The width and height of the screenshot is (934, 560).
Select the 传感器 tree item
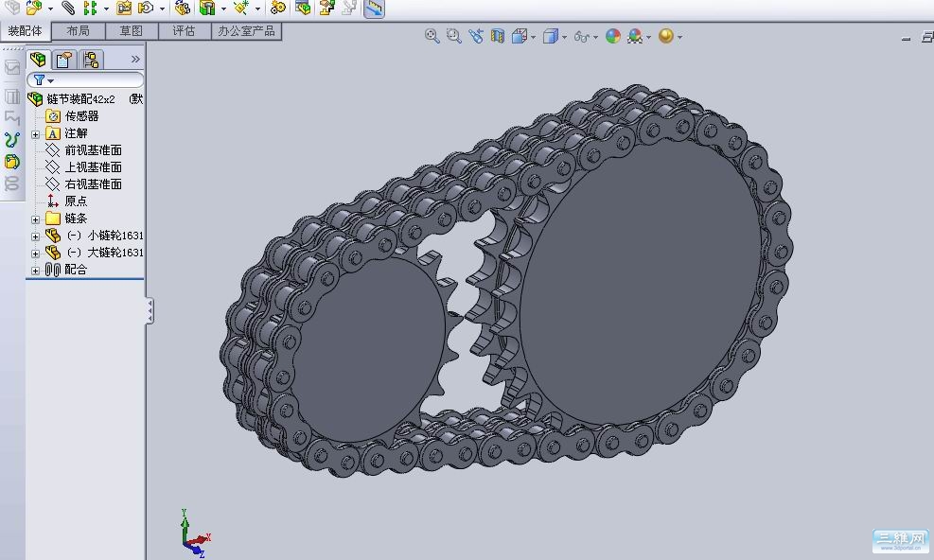click(81, 116)
